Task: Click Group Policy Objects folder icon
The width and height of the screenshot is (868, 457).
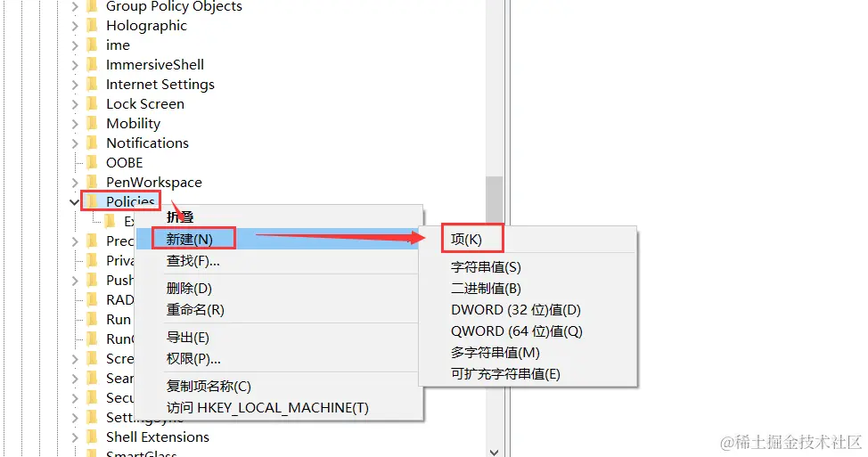Action: pos(93,6)
